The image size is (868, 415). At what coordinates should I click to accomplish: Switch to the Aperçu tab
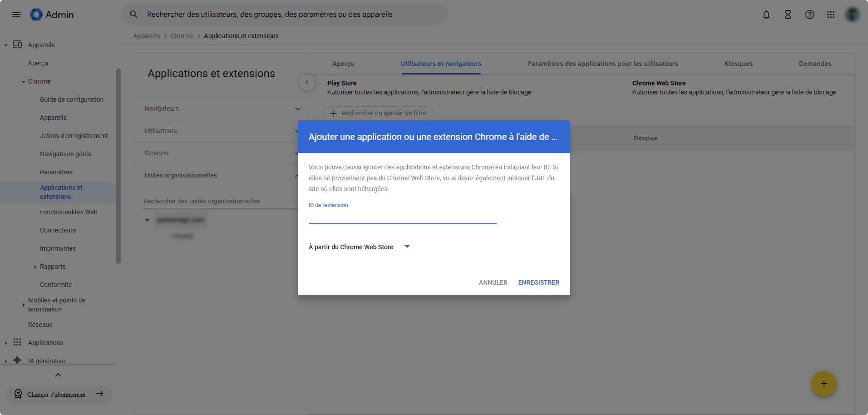click(x=343, y=64)
